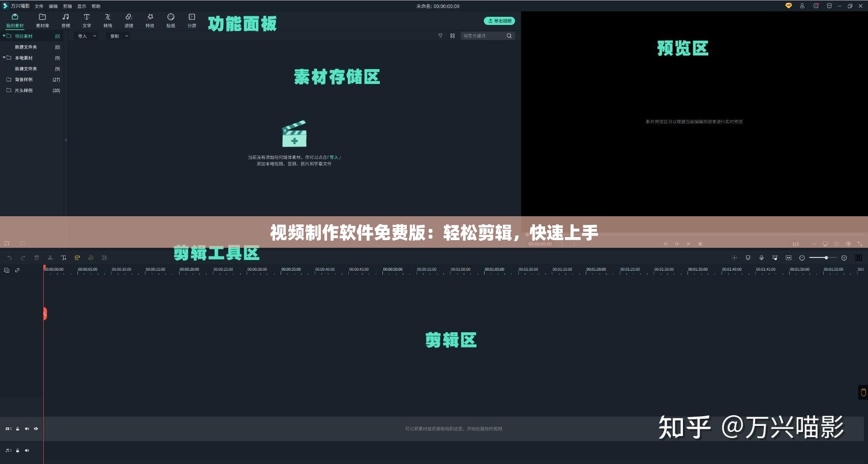This screenshot has height=464, width=868.
Task: Click the timeline zoom out minus button
Action: point(802,258)
